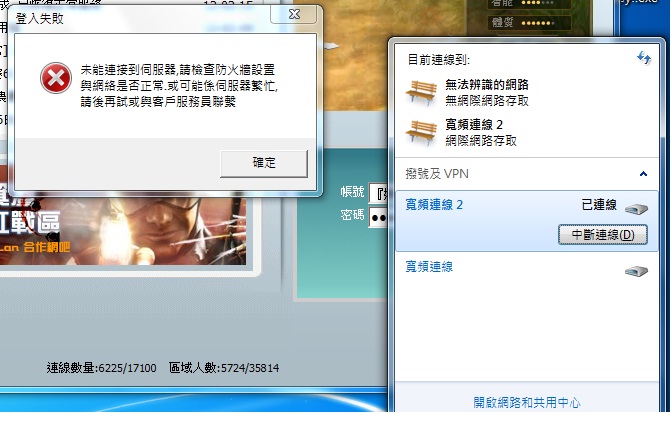Click the 連線數量 status text
Viewport: 672px width, 425px height.
(x=102, y=368)
